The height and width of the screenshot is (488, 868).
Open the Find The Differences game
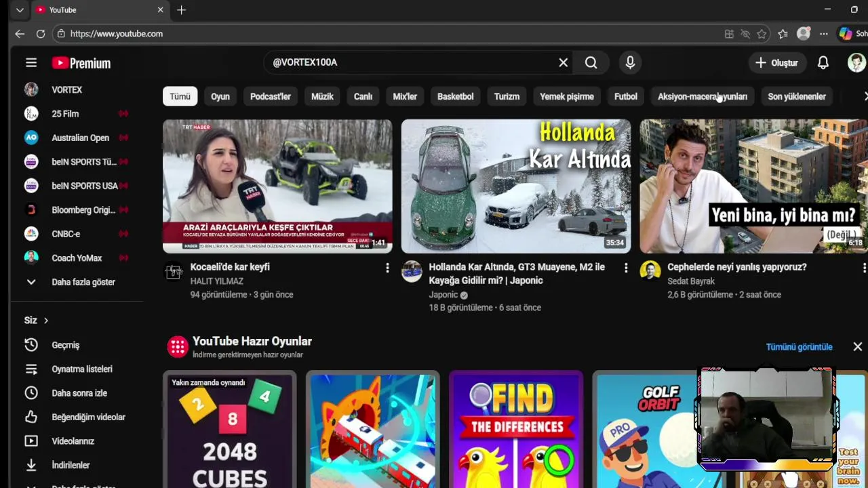516,430
